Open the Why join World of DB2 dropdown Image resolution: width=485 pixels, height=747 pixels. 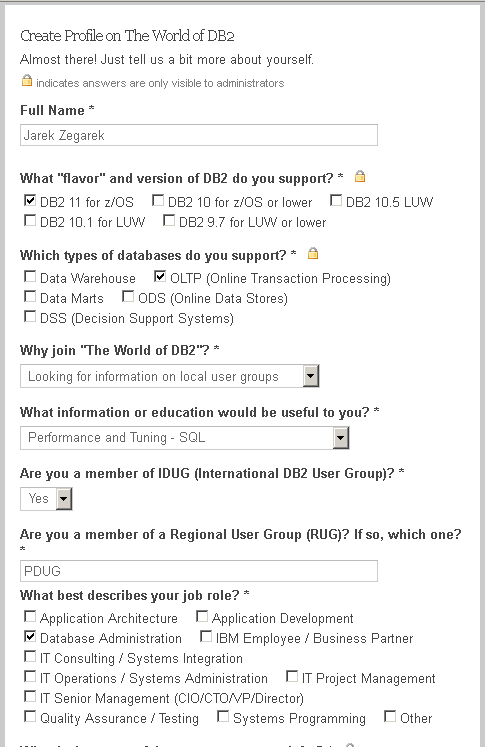(170, 376)
